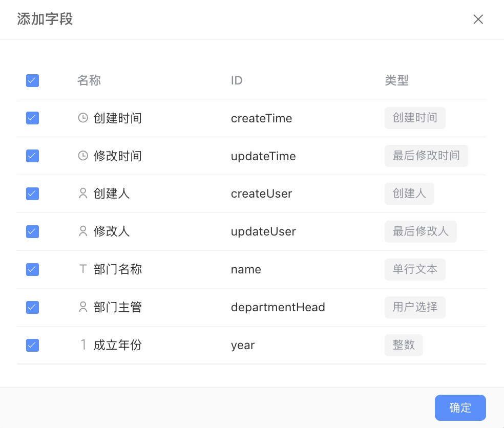Image resolution: width=504 pixels, height=428 pixels.
Task: Close the 添加字段 dialog
Action: [x=478, y=19]
